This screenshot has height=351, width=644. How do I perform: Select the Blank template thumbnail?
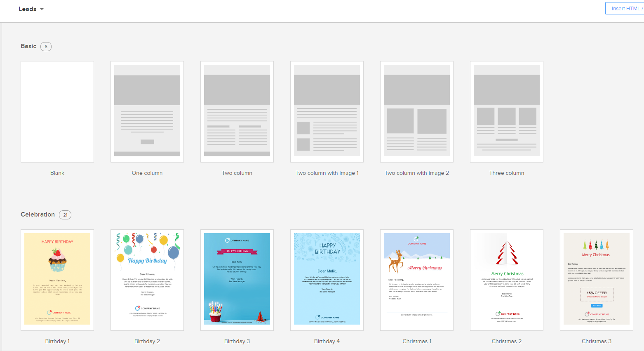(57, 112)
